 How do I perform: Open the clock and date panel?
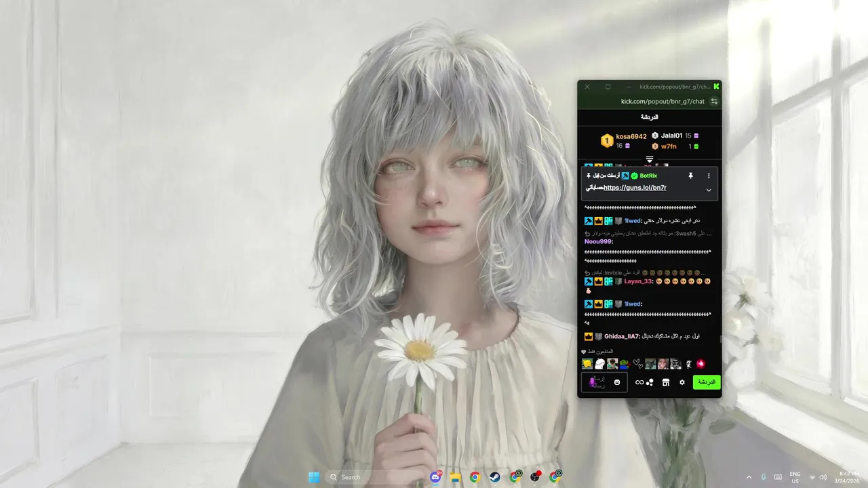[x=848, y=477]
